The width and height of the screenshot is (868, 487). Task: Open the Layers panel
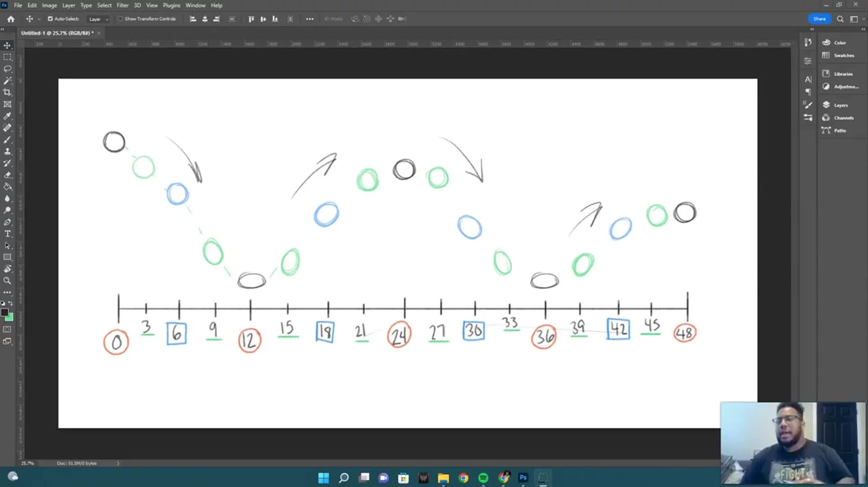click(x=840, y=105)
